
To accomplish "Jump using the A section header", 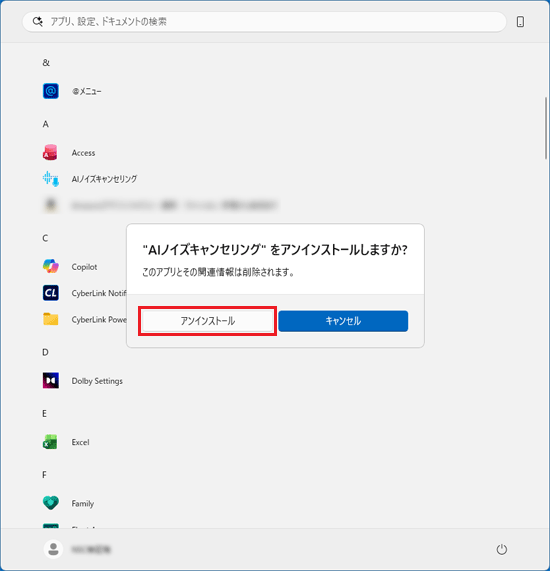I will 46,124.
